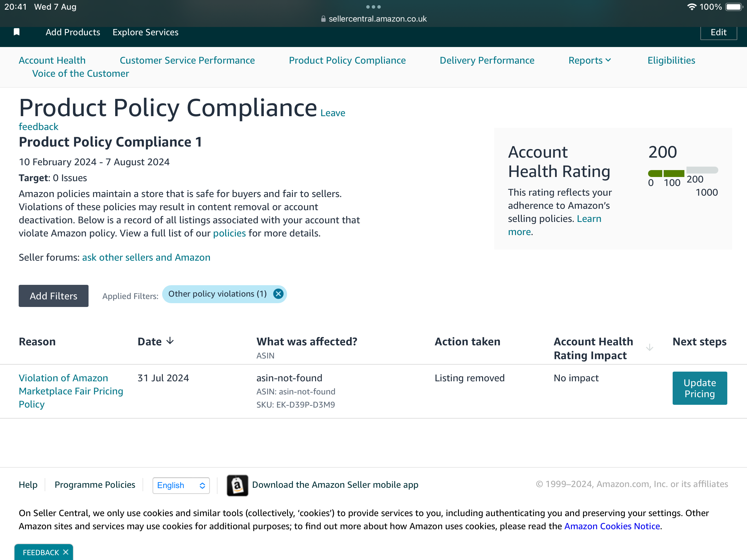Go to Delivery Performance tab

click(x=487, y=60)
